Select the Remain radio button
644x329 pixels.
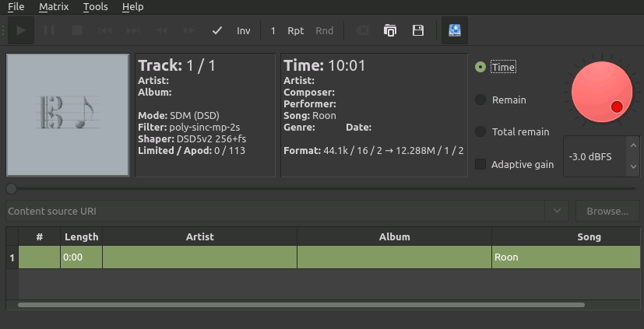click(480, 100)
